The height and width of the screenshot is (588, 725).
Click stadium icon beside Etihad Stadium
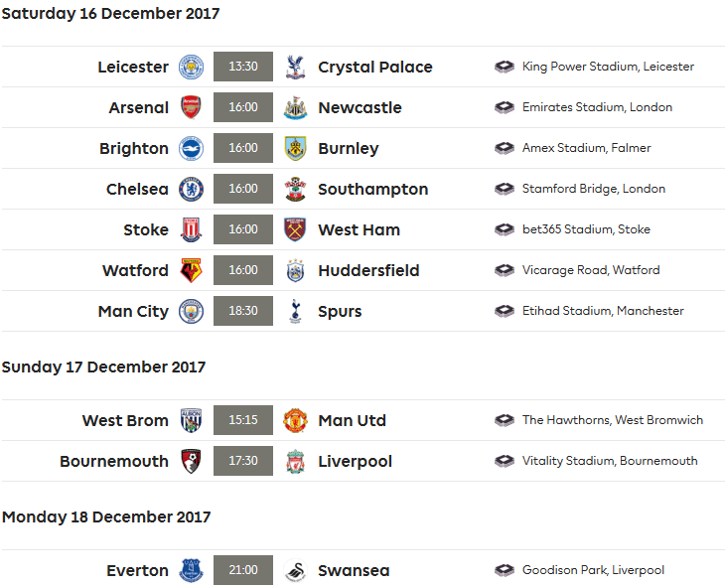click(505, 312)
